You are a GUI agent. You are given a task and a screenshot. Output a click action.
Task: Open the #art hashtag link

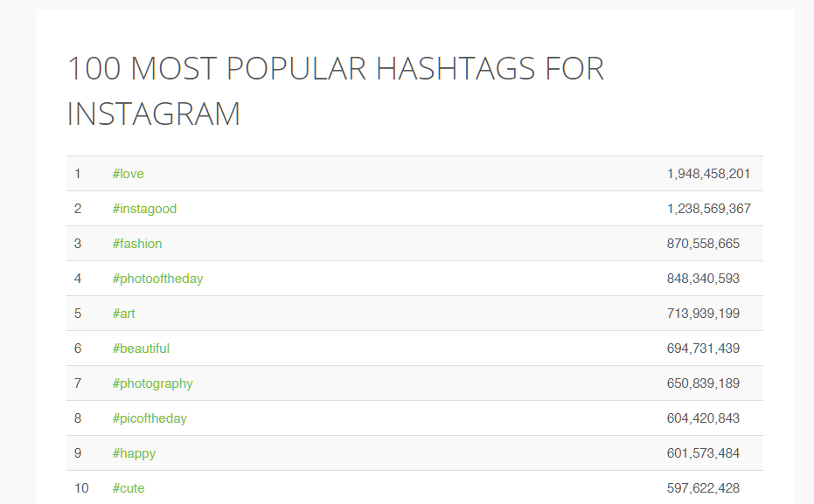(x=123, y=314)
